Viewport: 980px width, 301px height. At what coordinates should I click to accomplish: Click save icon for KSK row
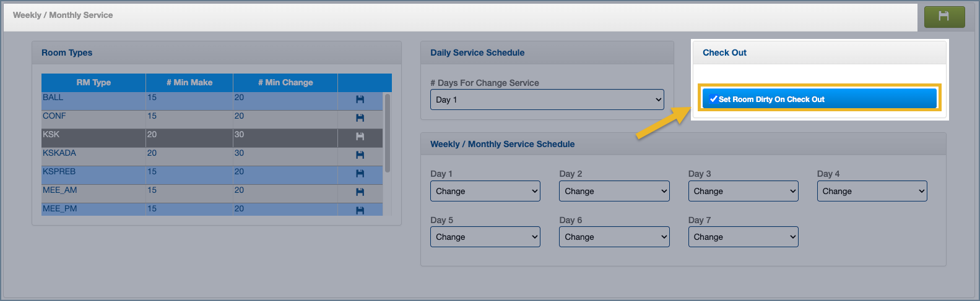pyautogui.click(x=360, y=137)
